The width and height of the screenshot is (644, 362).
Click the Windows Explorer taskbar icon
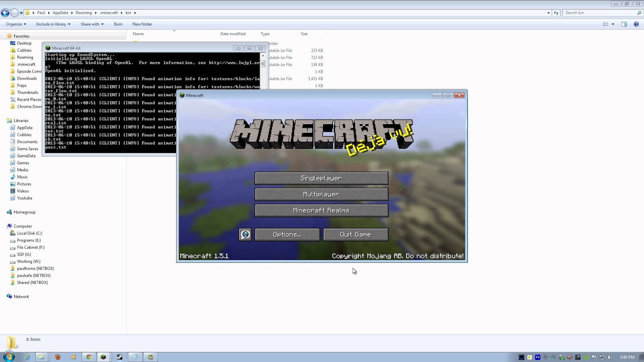42,357
